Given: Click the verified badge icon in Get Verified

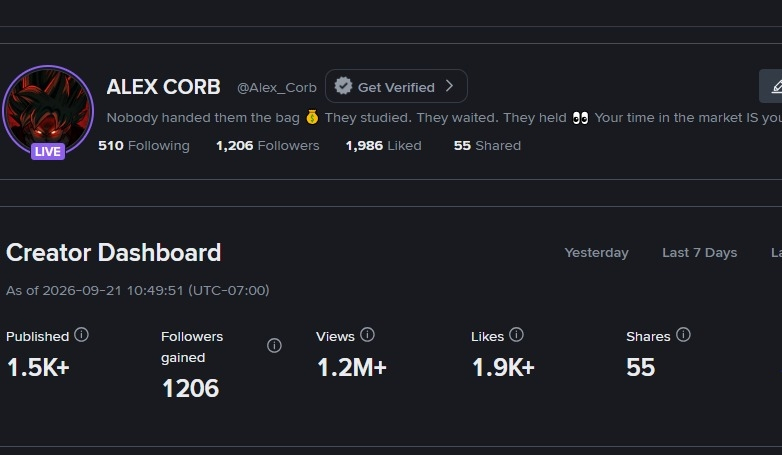Looking at the screenshot, I should click(x=343, y=86).
